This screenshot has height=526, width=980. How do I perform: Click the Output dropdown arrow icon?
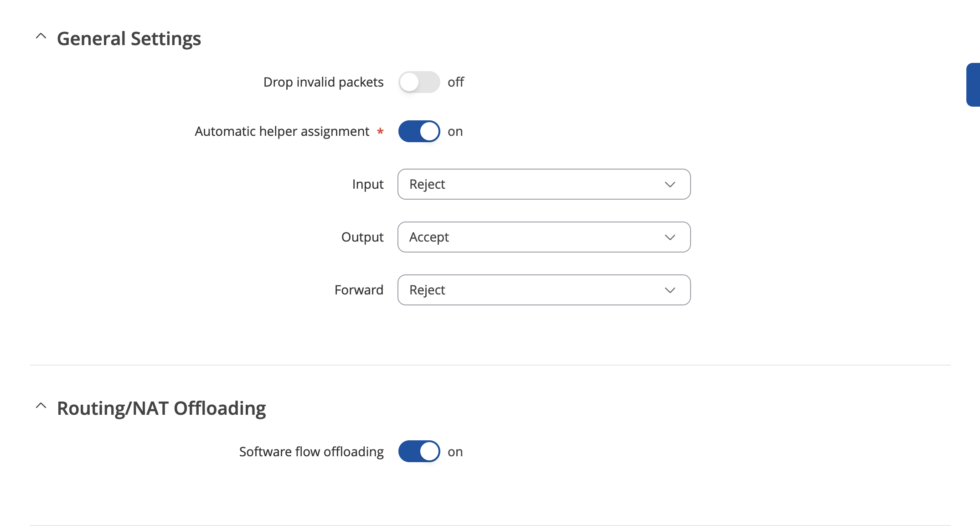click(670, 237)
